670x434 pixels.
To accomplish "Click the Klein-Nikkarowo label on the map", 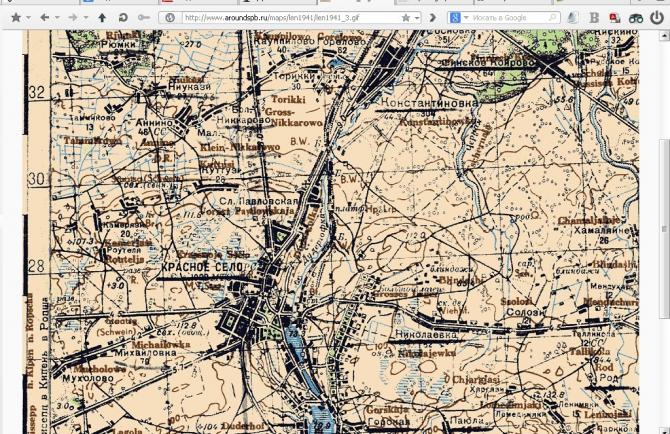I will (240, 147).
